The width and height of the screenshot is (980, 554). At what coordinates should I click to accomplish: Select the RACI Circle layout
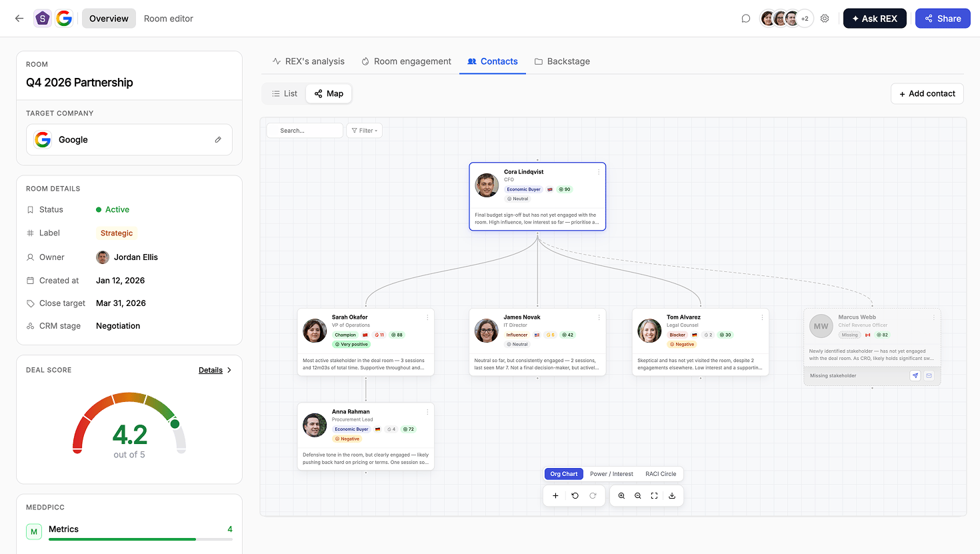pos(661,474)
